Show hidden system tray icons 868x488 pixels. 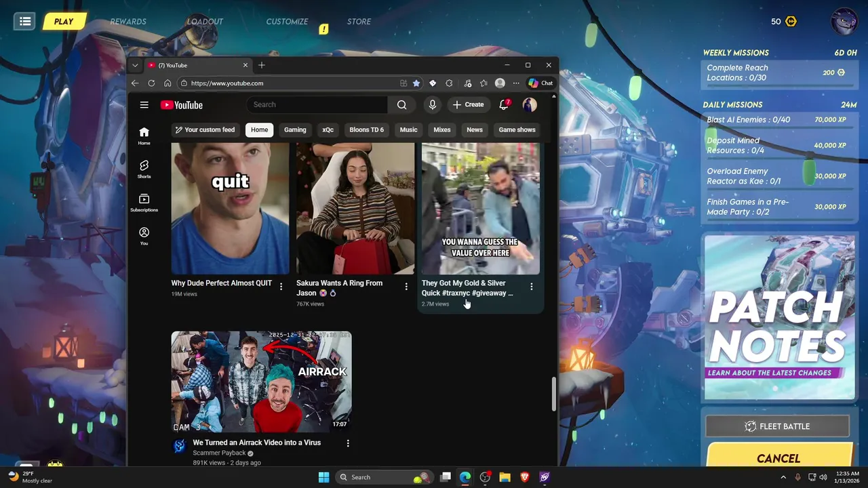pos(783,477)
